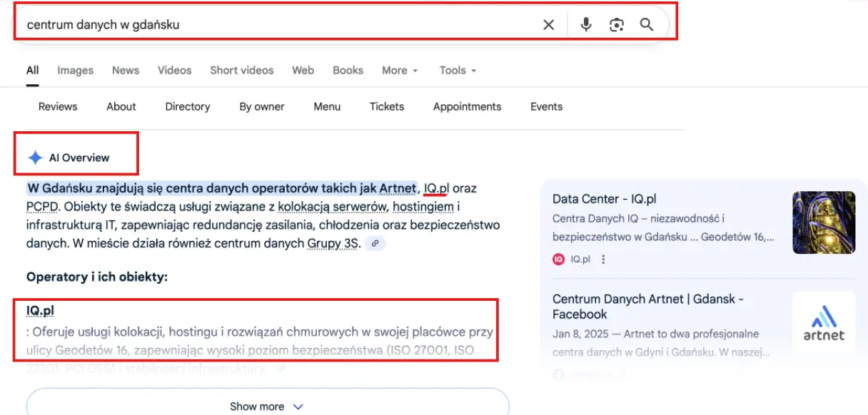This screenshot has width=868, height=415.
Task: Switch to the Images tab
Action: [x=75, y=70]
